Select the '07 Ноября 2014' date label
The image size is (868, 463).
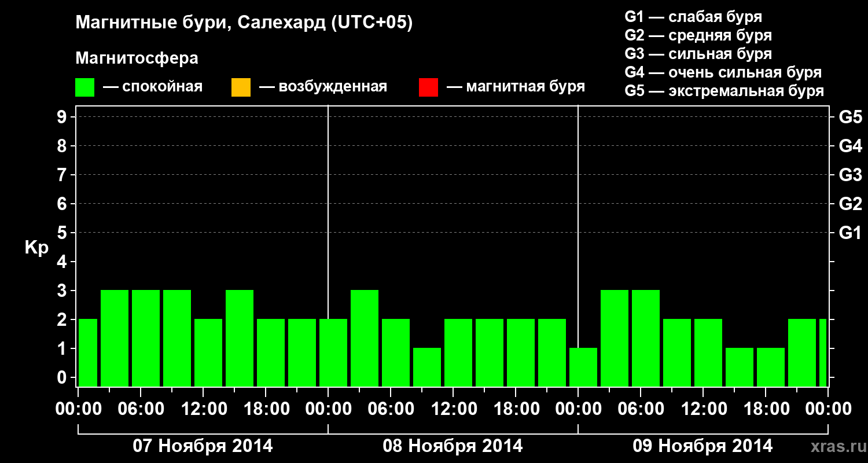point(203,446)
